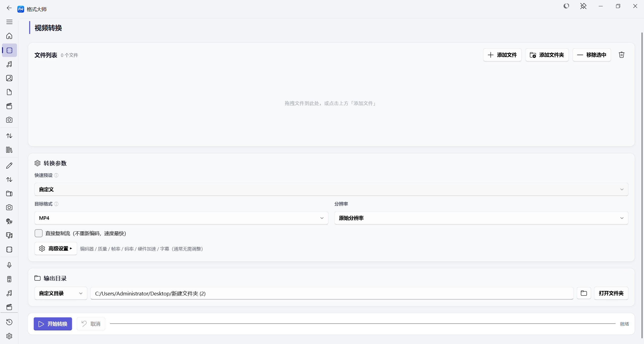This screenshot has height=344, width=644.
Task: Open the settings gear in the sidebar
Action: pyautogui.click(x=9, y=336)
